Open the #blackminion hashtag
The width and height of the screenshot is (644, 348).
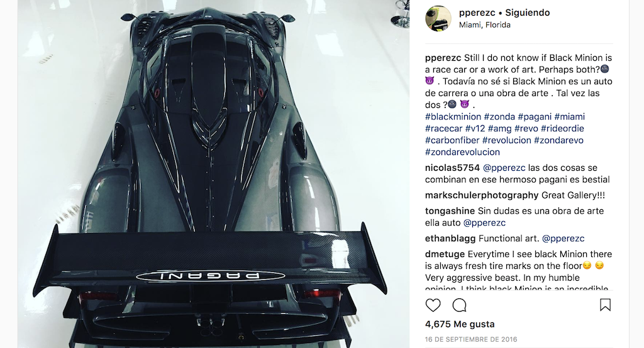pos(453,117)
